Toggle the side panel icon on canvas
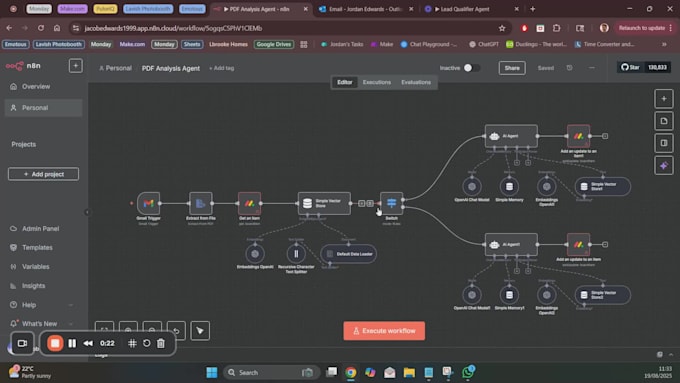 coord(664,143)
